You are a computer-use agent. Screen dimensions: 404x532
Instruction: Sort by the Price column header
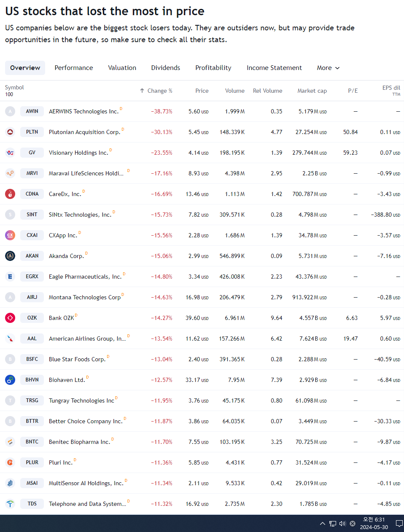click(x=202, y=91)
